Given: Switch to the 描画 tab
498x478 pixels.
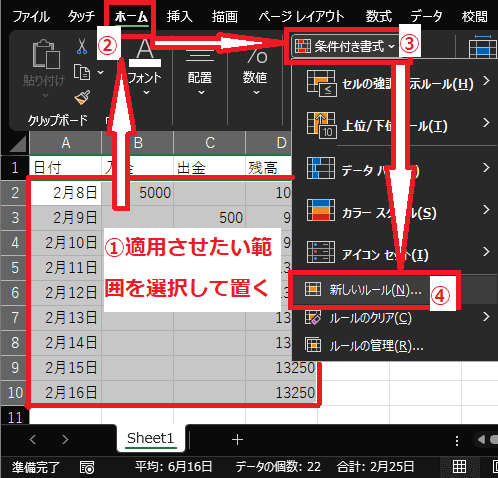Looking at the screenshot, I should (x=225, y=16).
